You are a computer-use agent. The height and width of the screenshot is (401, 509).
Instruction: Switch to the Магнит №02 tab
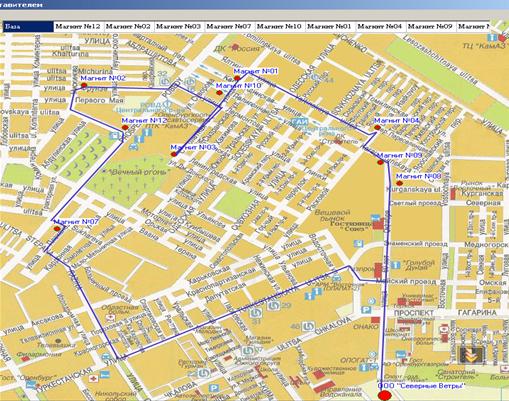[129, 27]
